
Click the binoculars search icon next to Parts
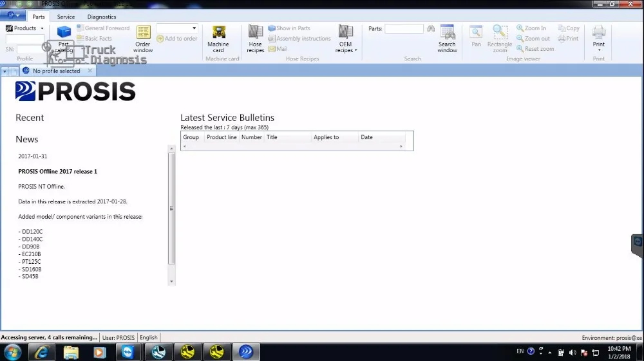[x=430, y=28]
